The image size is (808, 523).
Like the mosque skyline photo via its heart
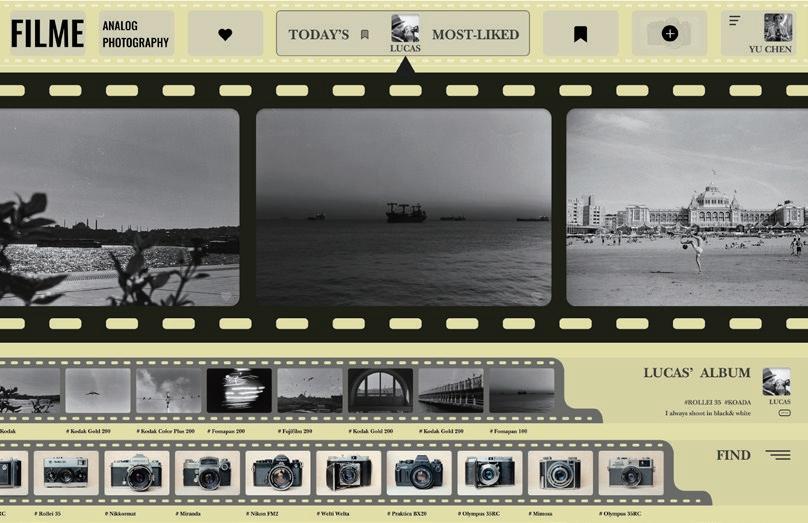tap(226, 296)
